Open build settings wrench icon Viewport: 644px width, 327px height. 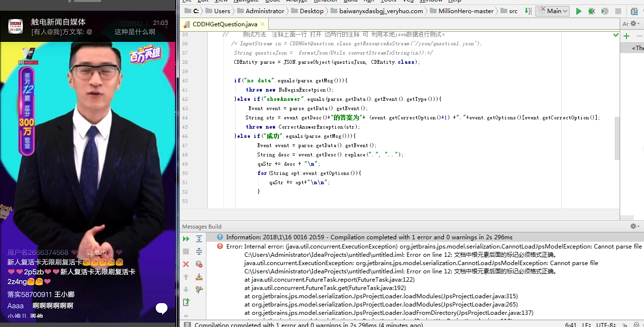[x=199, y=289]
